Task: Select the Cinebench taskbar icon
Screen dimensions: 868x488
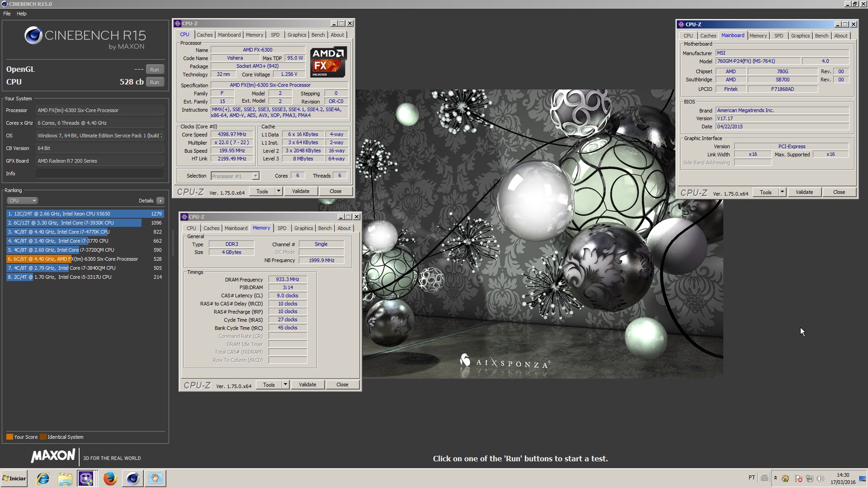Action: point(132,478)
